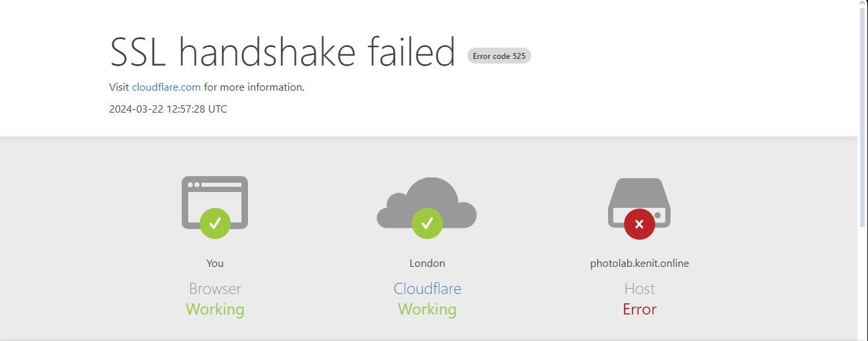868x341 pixels.
Task: Click the green checkmark on browser icon
Action: (x=215, y=223)
